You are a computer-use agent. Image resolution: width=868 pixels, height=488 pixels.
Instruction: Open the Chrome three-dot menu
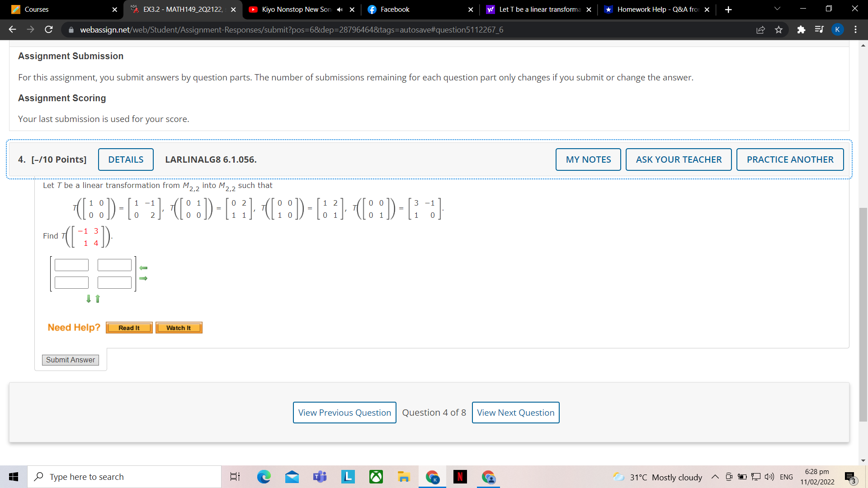pos(855,29)
